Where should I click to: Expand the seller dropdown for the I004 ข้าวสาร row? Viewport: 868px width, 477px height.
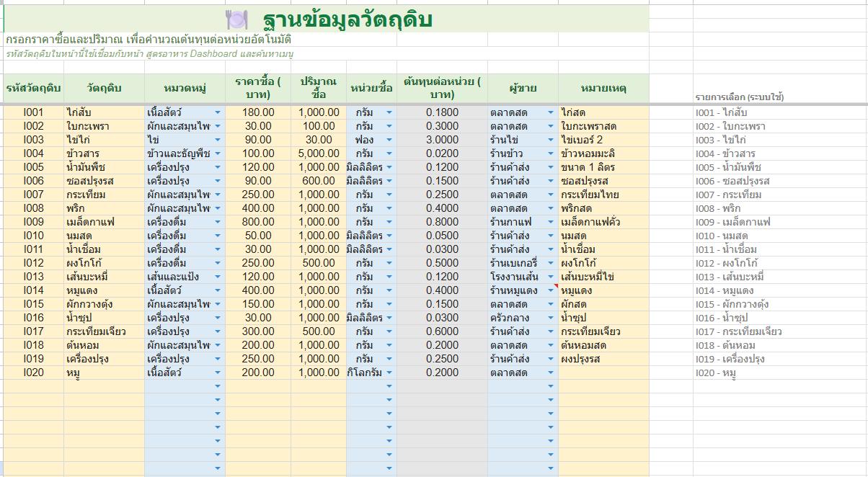[551, 153]
